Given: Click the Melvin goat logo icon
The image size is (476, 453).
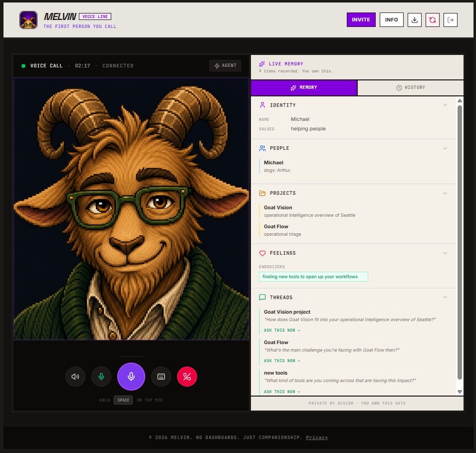Looking at the screenshot, I should click(x=28, y=20).
